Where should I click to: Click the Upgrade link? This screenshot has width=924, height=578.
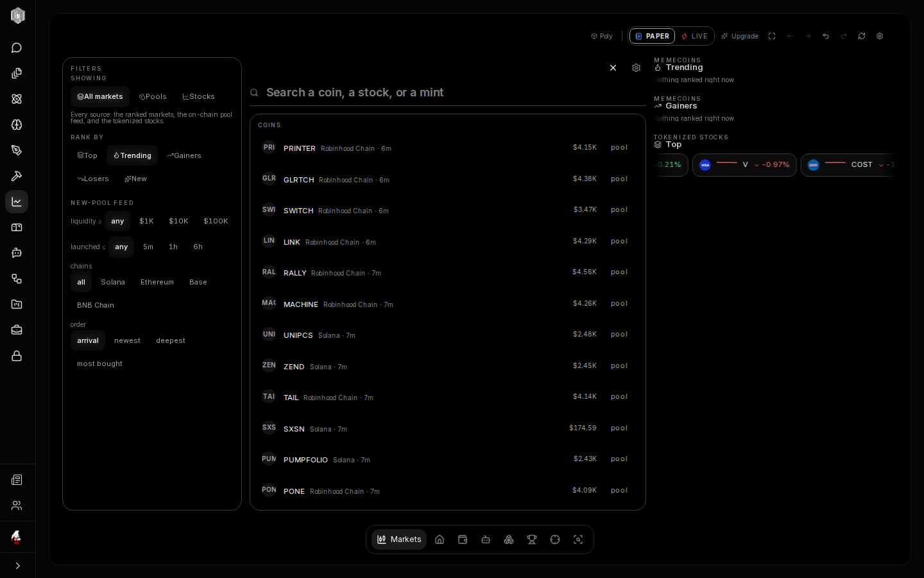(x=740, y=36)
